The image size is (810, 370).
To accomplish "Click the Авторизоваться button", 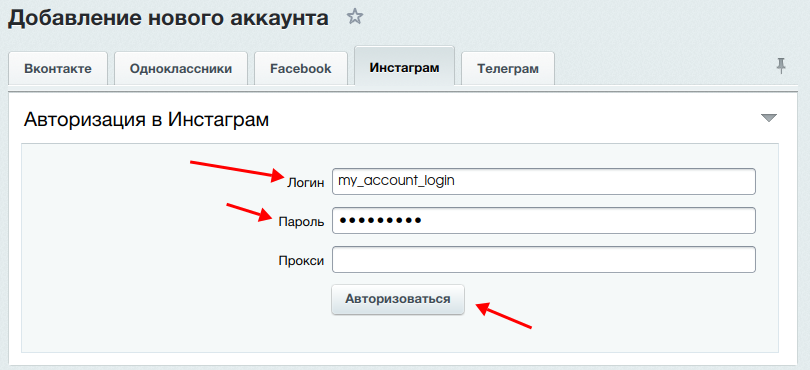I will coord(398,299).
